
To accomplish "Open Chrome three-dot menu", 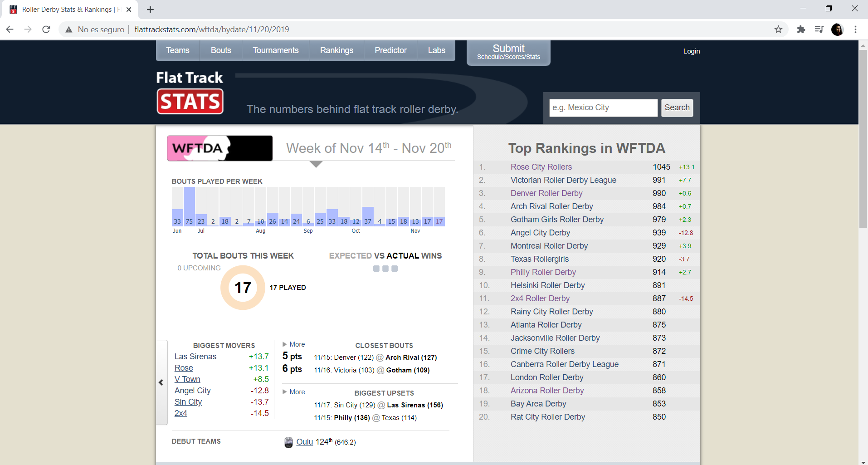I will (855, 29).
